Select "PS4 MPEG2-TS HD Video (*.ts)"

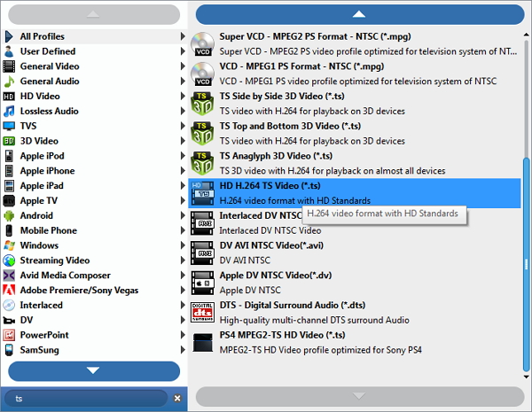tap(282, 335)
